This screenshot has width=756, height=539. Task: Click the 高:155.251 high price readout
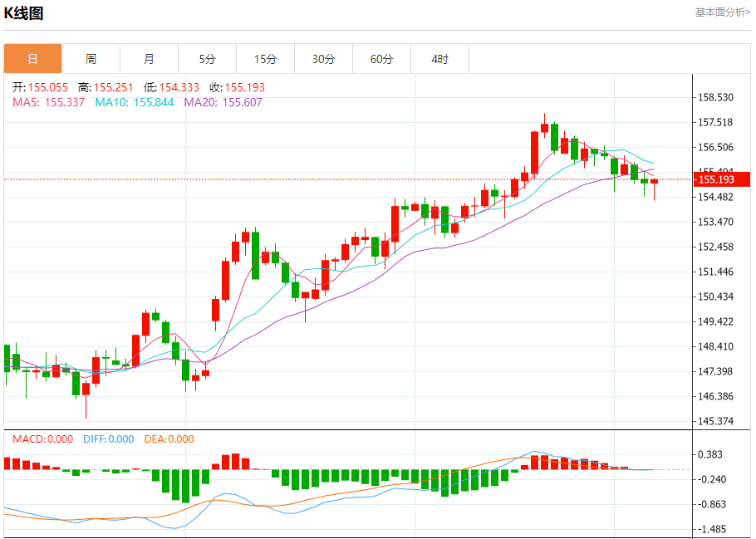[106, 87]
